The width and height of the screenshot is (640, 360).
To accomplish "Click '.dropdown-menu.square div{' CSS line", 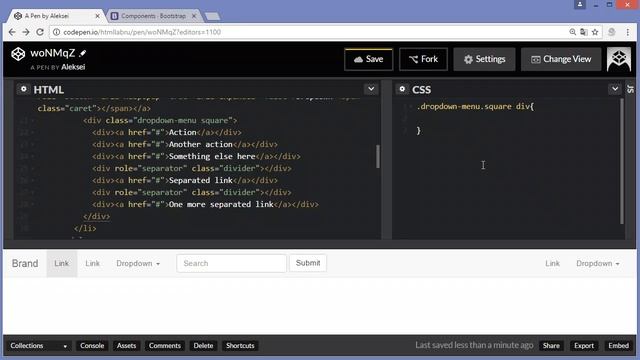I will pos(476,107).
